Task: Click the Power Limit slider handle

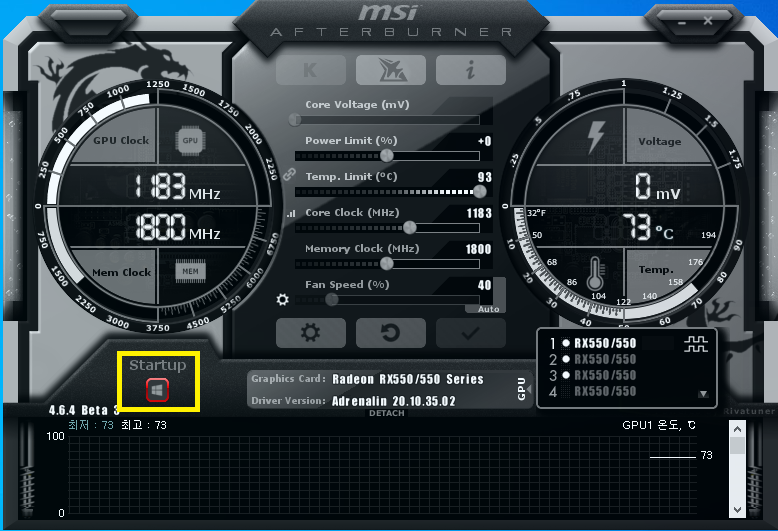Action: [x=387, y=156]
